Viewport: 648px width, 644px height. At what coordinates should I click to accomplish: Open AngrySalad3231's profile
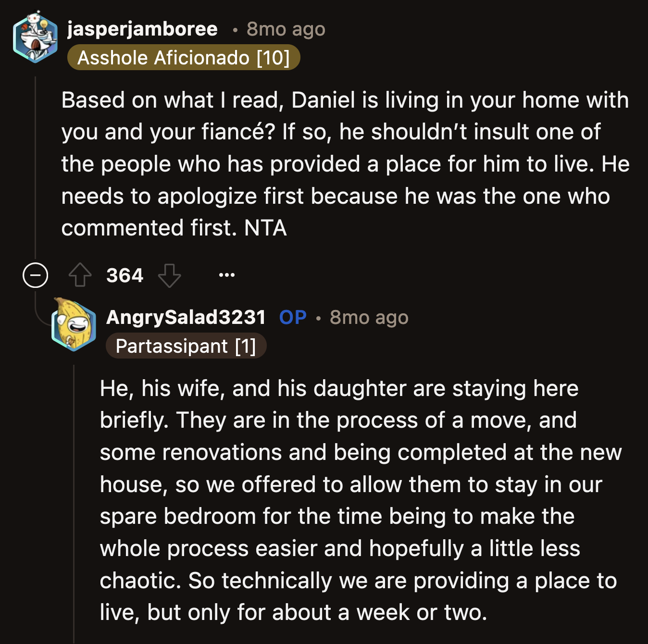click(x=187, y=317)
